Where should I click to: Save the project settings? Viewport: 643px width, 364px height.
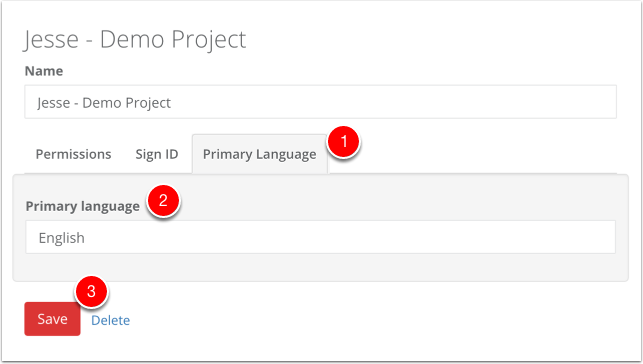click(x=52, y=319)
